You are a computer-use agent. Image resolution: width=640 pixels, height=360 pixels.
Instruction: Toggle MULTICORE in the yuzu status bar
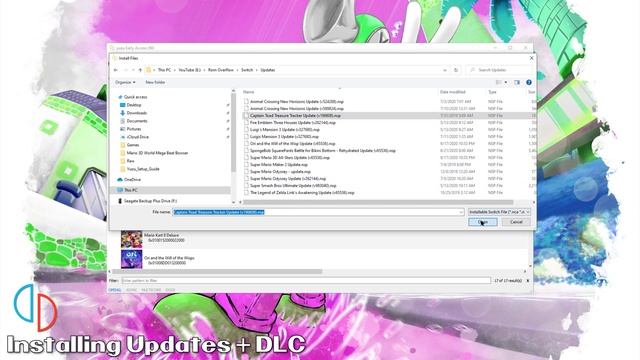[x=151, y=290]
